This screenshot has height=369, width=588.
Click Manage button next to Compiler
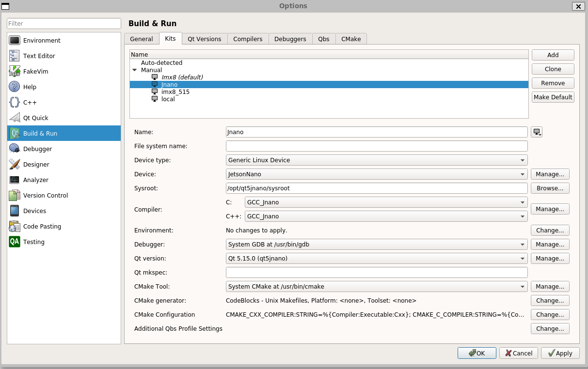[x=550, y=209]
